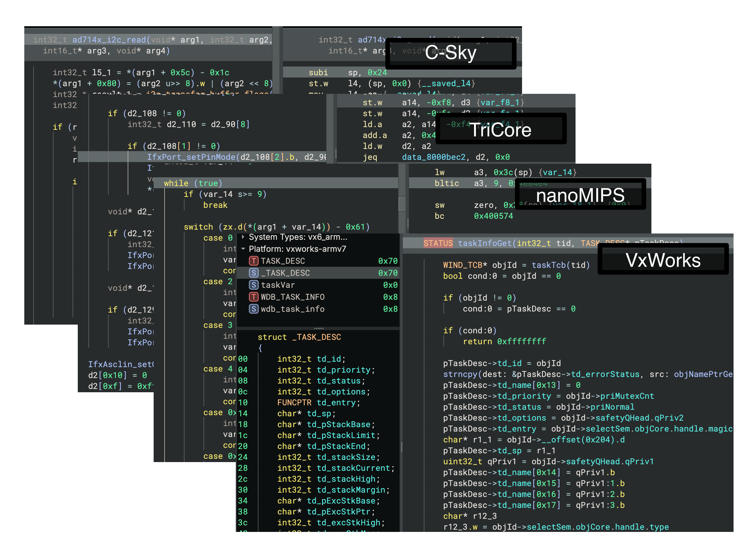Image resolution: width=748 pixels, height=560 pixels.
Task: Click 'case 4' label in switch block
Action: pos(218,369)
